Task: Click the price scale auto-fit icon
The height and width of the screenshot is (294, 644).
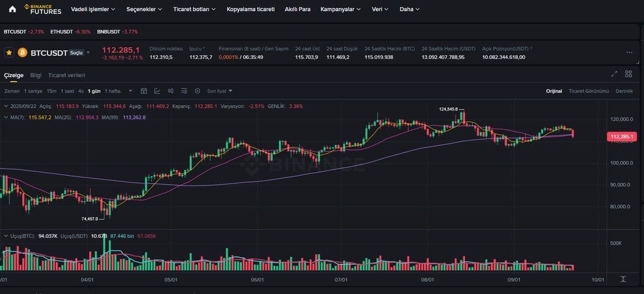Action: [623, 280]
